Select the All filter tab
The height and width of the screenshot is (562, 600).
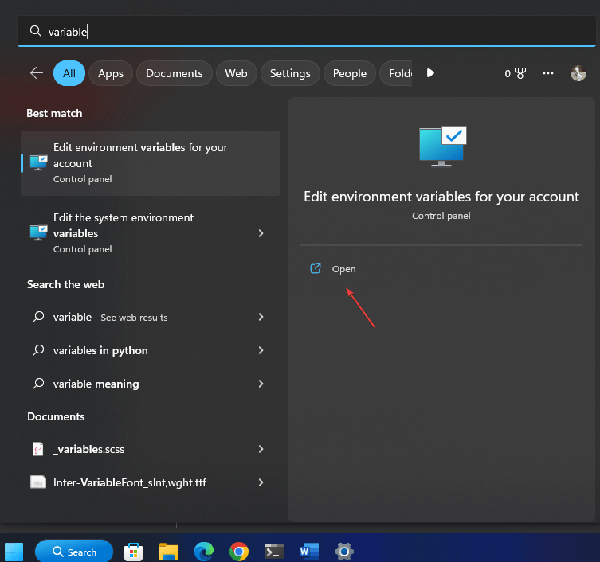coord(69,73)
